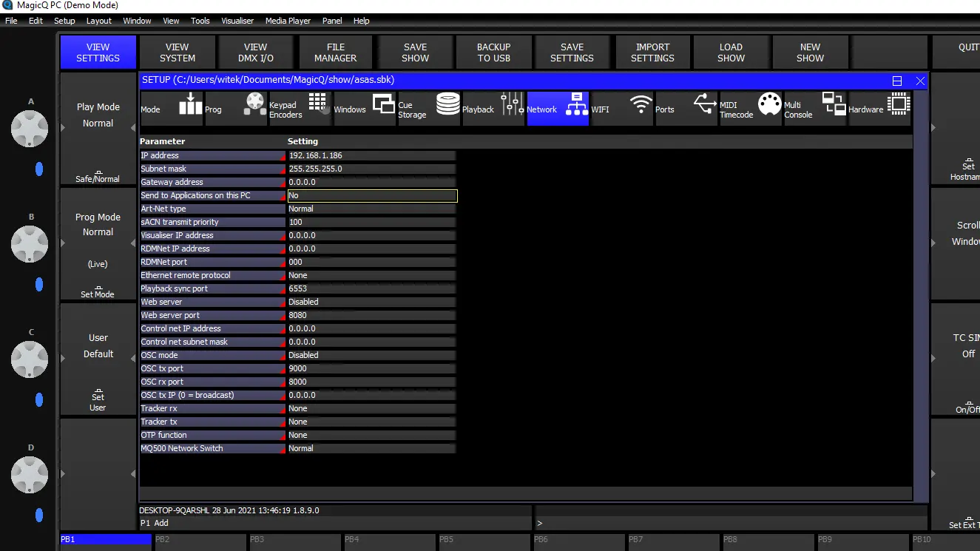This screenshot has width=980, height=551.
Task: Click the New Show button
Action: 810,53
